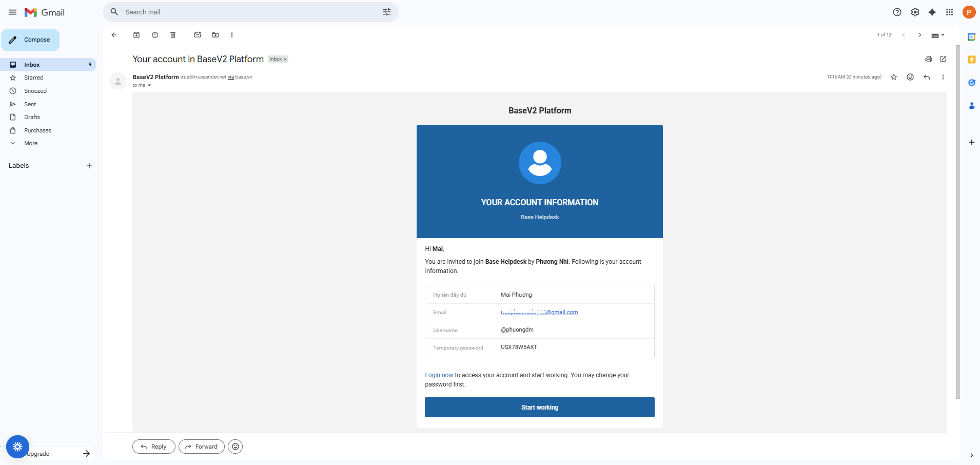Report spam on this email

[x=155, y=35]
